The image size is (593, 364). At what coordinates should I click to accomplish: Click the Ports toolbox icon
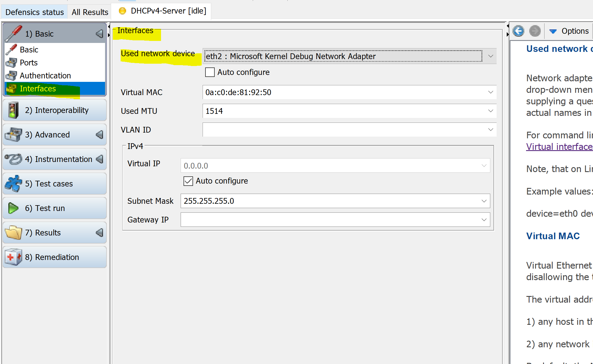click(11, 63)
